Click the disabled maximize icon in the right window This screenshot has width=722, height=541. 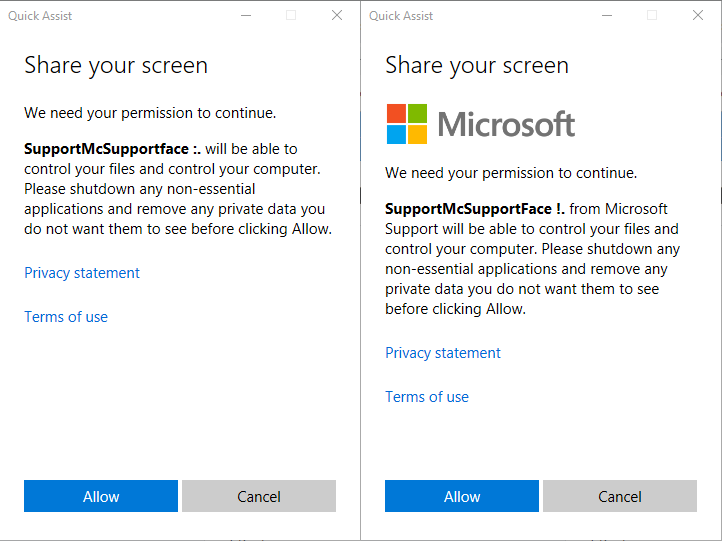click(652, 15)
